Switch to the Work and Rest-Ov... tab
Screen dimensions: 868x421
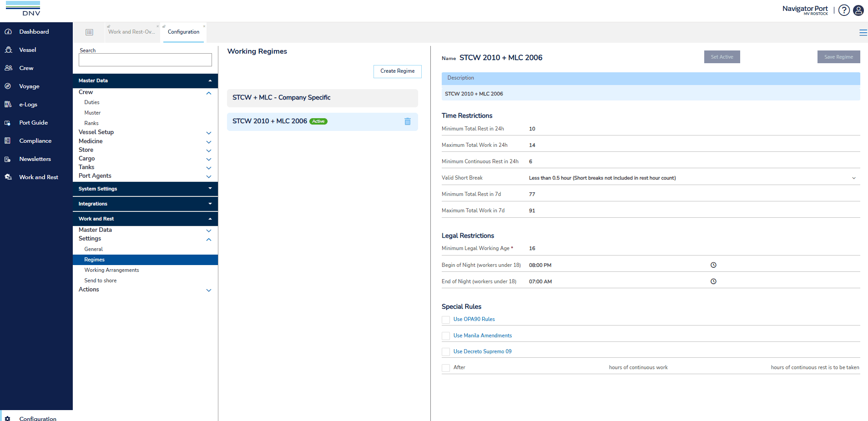click(x=131, y=32)
